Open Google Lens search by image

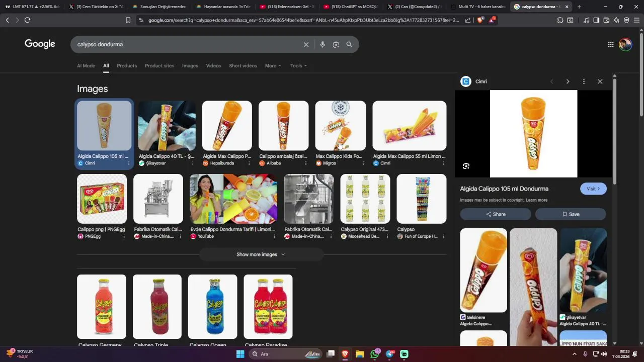[x=336, y=44]
